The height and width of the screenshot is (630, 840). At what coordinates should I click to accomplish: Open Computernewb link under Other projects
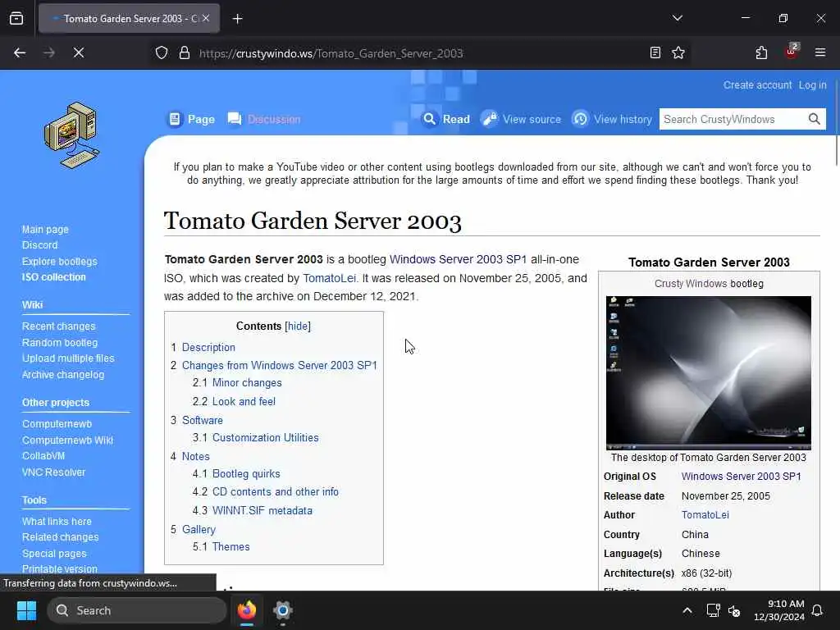57,424
